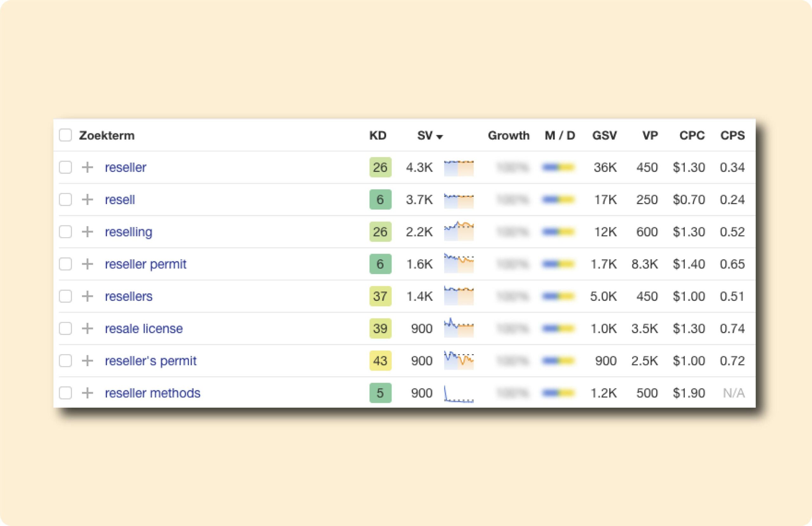Image resolution: width=812 pixels, height=526 pixels.
Task: Click the plus icon beside 'reseller'
Action: point(87,167)
